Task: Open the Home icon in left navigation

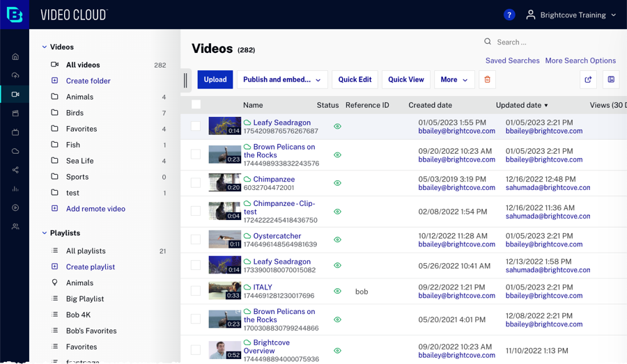Action: click(x=15, y=56)
